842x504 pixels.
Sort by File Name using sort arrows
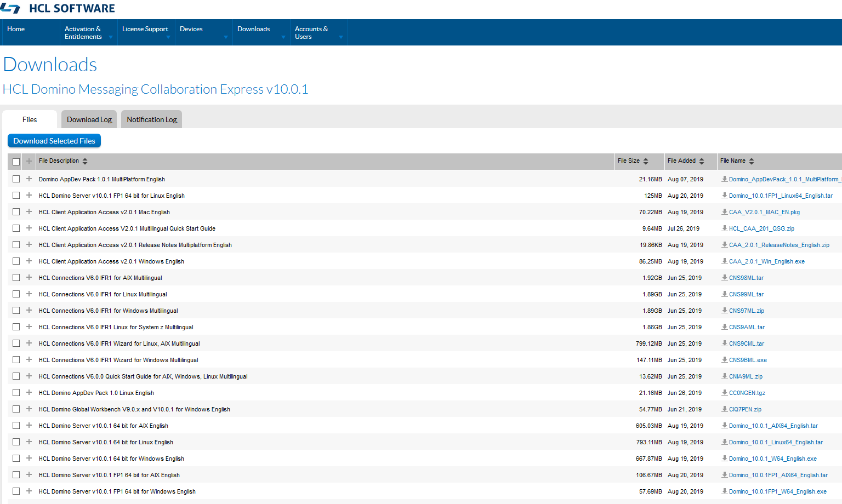752,161
